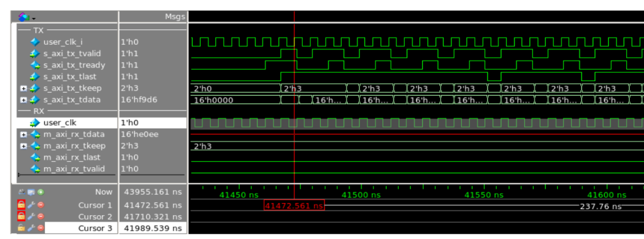Viewport: 644px width, 239px height.
Task: Click the m_axi_rx_tlast signal icon
Action: pos(35,157)
